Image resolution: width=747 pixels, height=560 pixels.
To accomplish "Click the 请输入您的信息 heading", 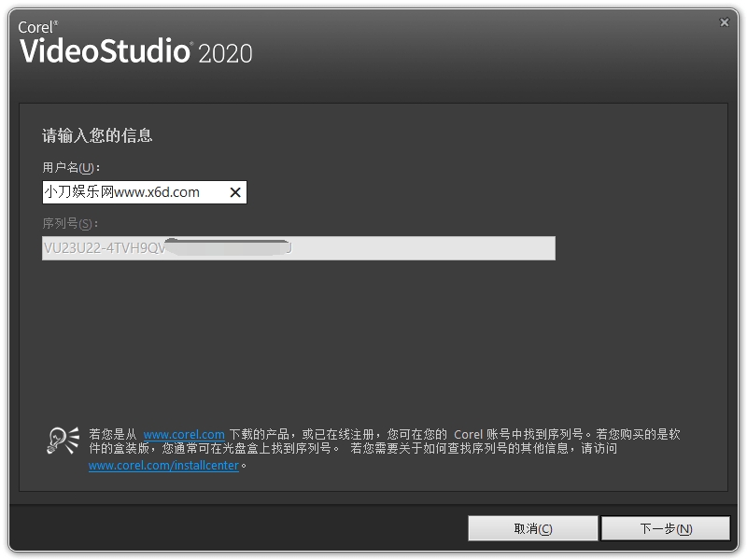I will tap(97, 135).
